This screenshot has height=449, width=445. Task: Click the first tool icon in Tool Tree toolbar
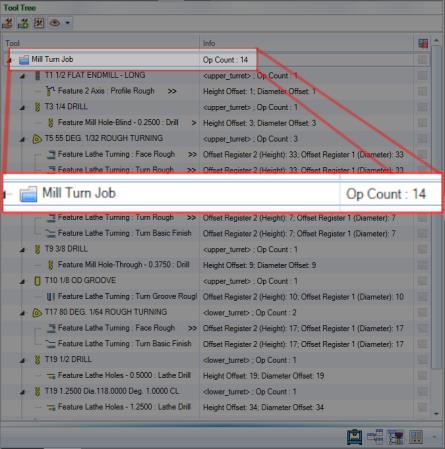[7, 23]
